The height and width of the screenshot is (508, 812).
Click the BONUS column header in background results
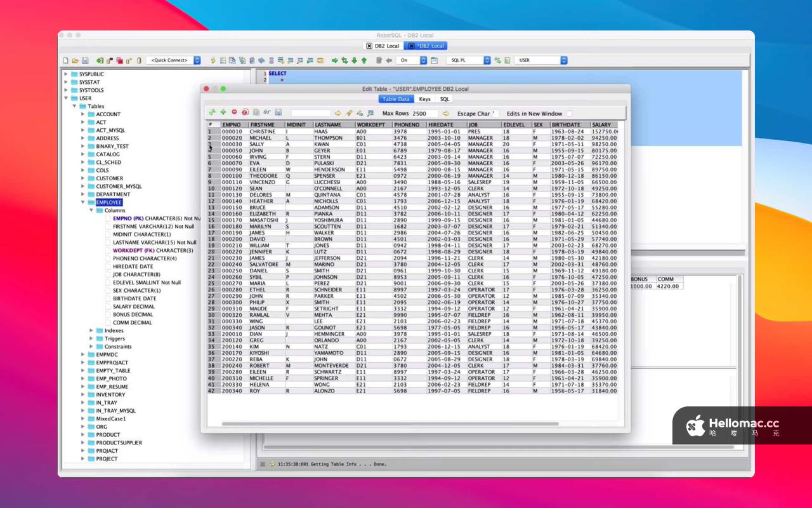point(643,279)
